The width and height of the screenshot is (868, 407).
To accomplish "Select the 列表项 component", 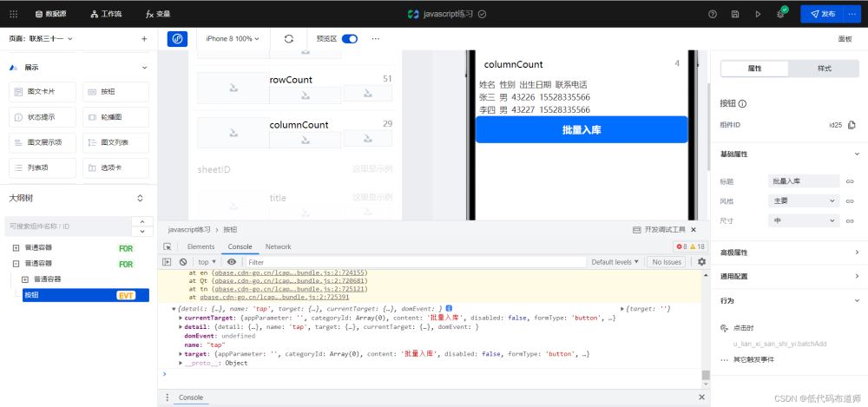I will coord(42,167).
